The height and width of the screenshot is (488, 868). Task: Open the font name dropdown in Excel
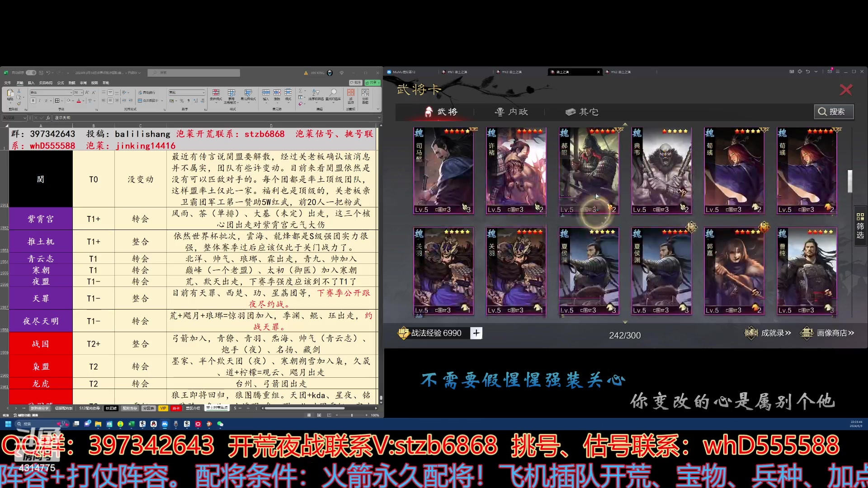click(x=71, y=93)
